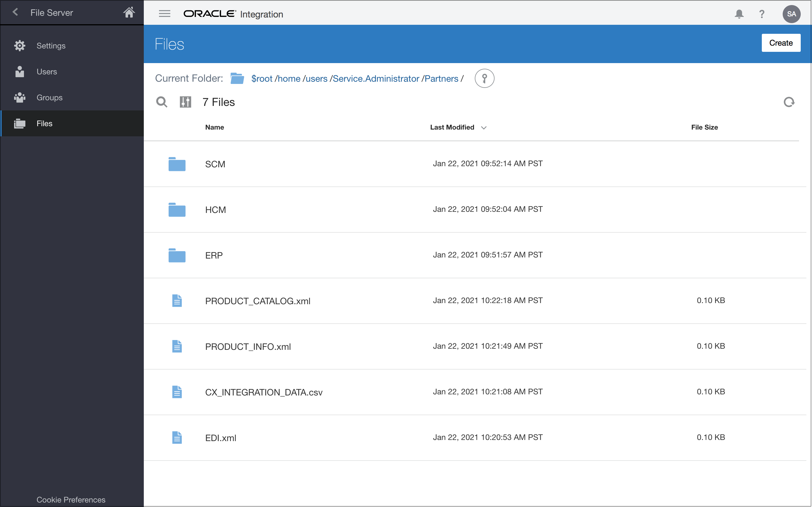This screenshot has height=507, width=812.
Task: Open Settings in the sidebar
Action: 51,46
